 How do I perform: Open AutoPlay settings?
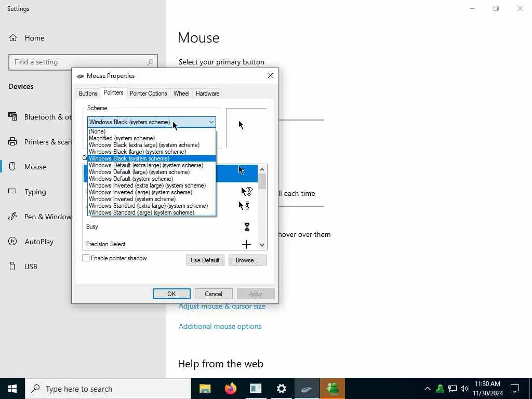pos(31,242)
